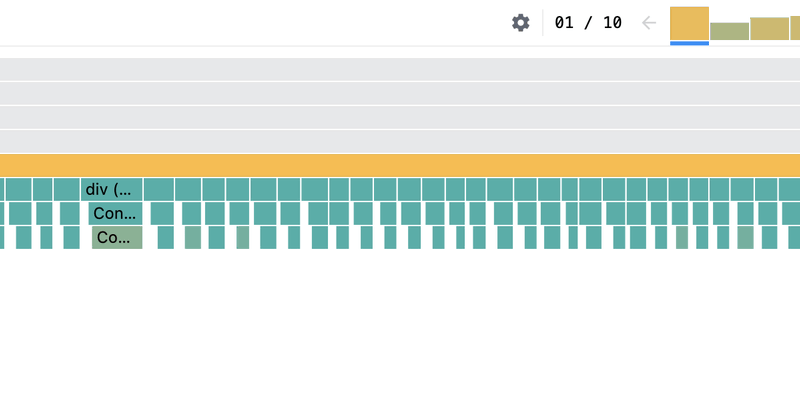Select the highlighted orange commit bar
This screenshot has height=419, width=800.
pos(689,23)
